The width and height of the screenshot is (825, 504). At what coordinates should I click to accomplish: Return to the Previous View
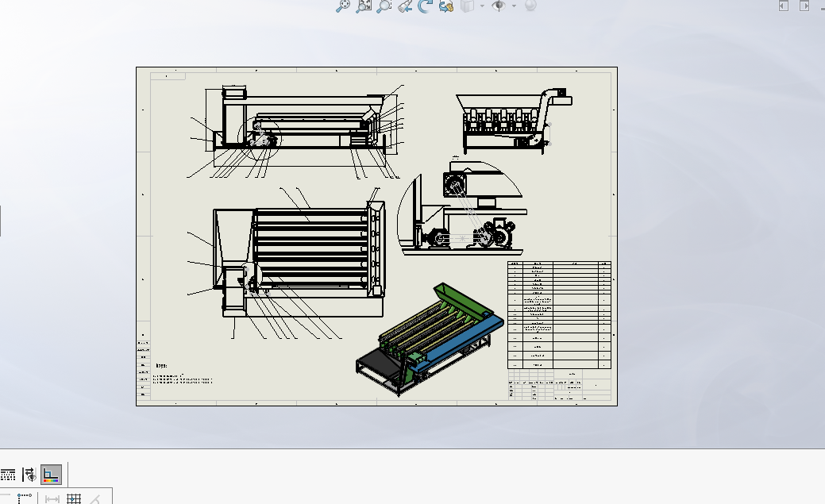405,6
